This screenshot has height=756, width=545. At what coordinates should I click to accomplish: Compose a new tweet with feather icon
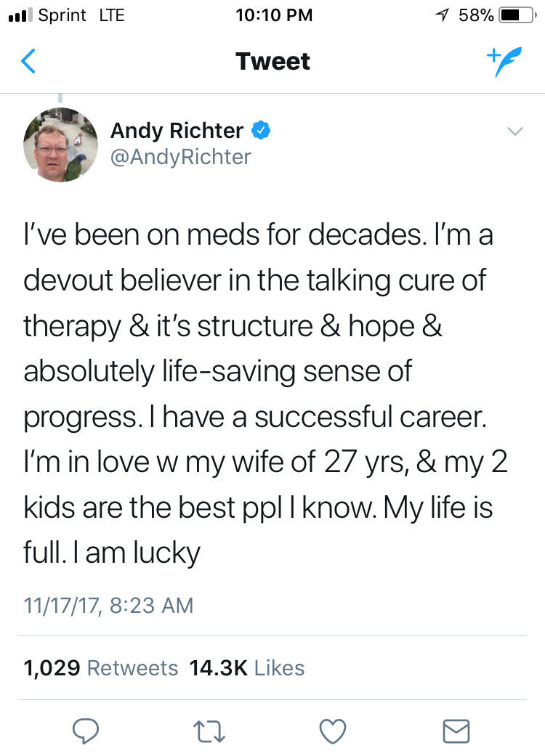click(x=504, y=61)
